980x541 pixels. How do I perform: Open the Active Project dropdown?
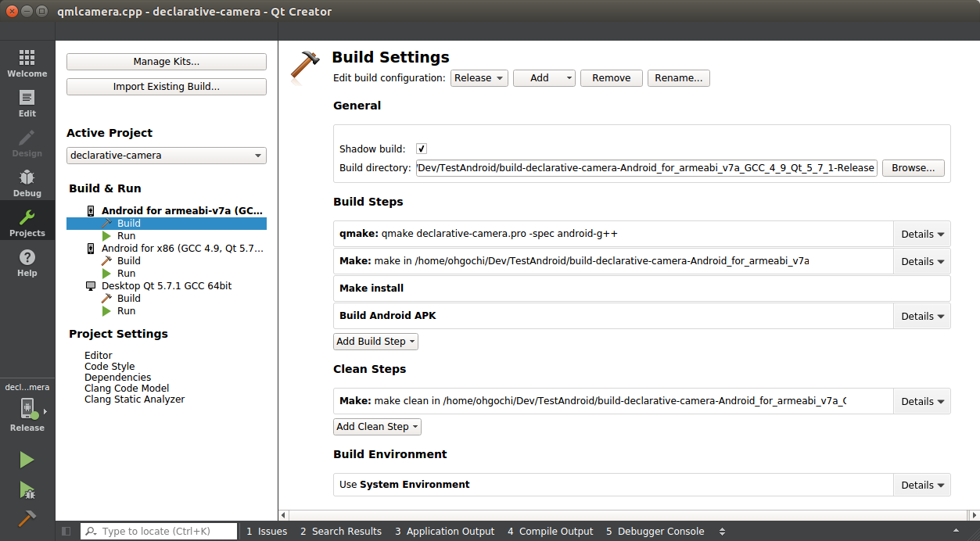(x=167, y=156)
